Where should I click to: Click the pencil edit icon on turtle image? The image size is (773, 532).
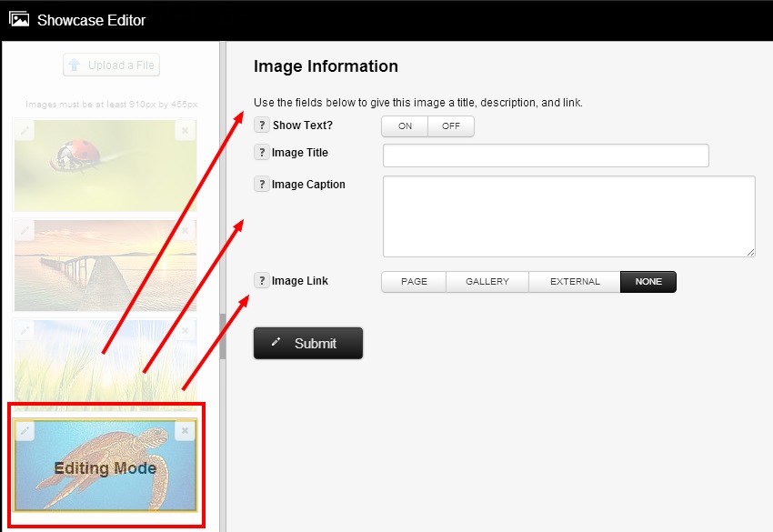click(25, 430)
